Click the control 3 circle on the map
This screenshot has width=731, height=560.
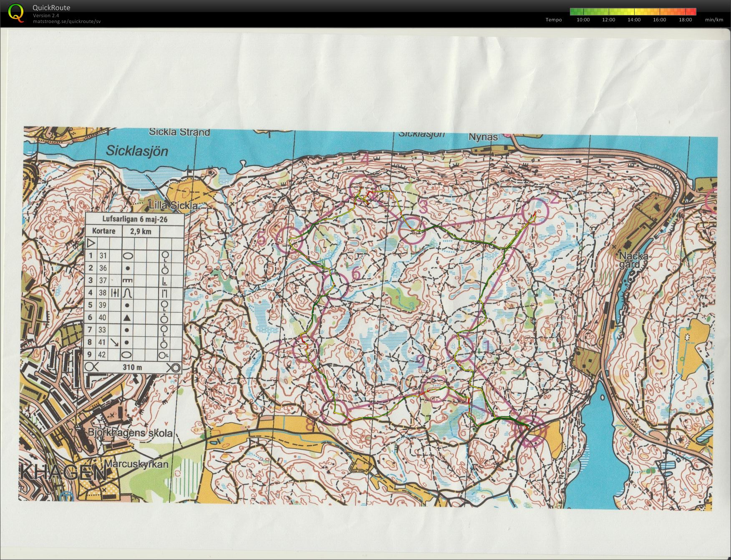click(x=413, y=230)
